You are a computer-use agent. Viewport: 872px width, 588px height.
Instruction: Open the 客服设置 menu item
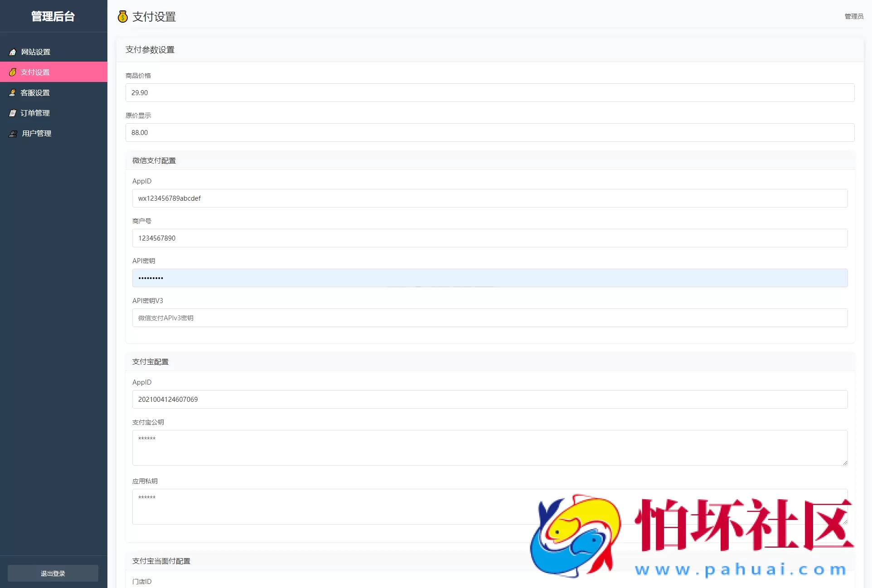point(35,92)
